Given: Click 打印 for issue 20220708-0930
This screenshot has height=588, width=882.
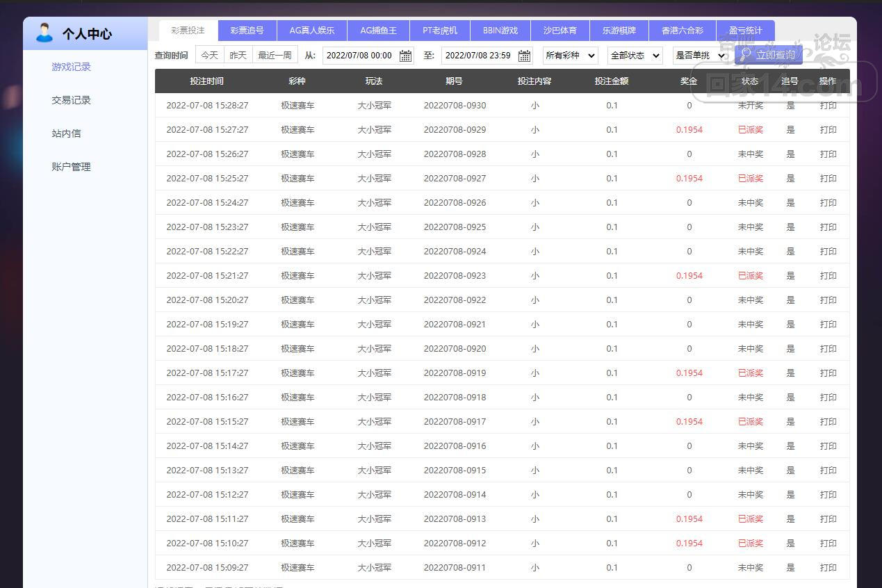Looking at the screenshot, I should [x=828, y=106].
